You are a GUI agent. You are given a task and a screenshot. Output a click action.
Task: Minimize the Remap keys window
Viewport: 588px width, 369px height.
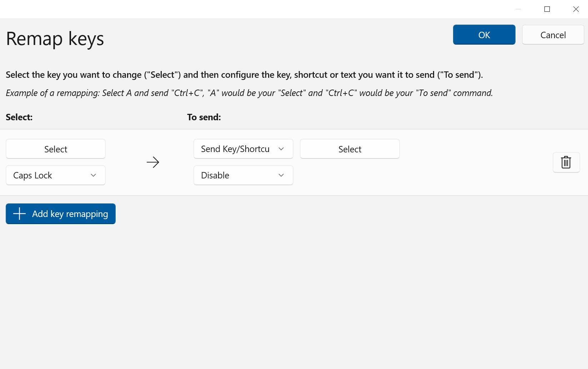518,9
